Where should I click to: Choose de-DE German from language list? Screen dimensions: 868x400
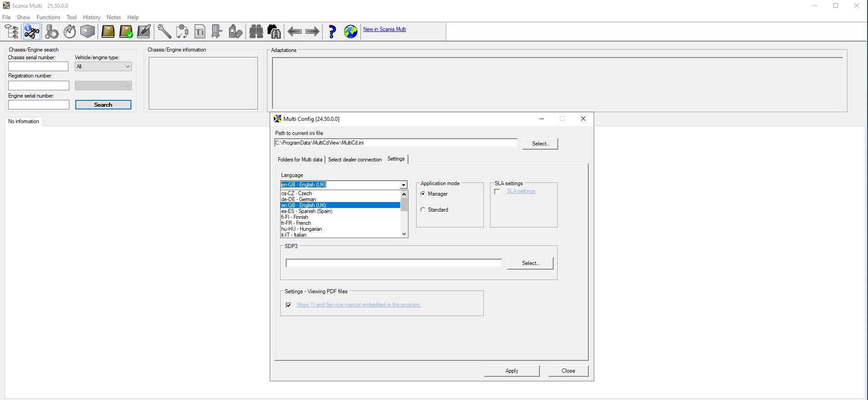coord(298,199)
